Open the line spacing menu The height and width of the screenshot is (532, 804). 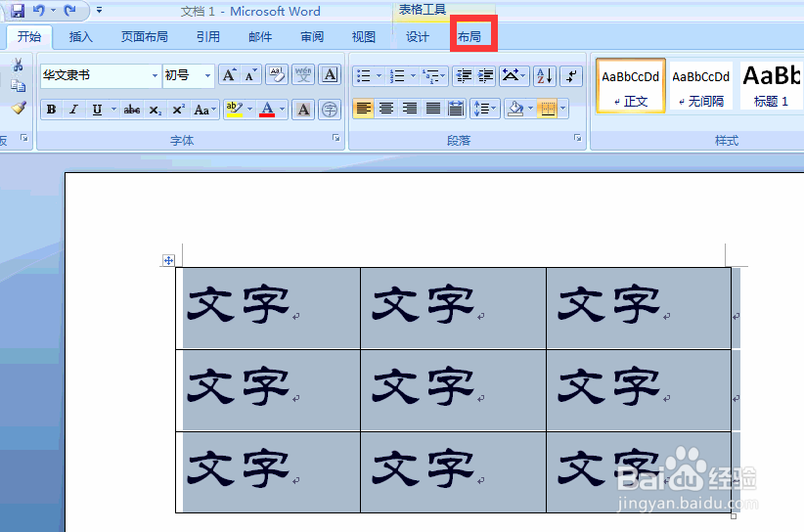[x=484, y=109]
